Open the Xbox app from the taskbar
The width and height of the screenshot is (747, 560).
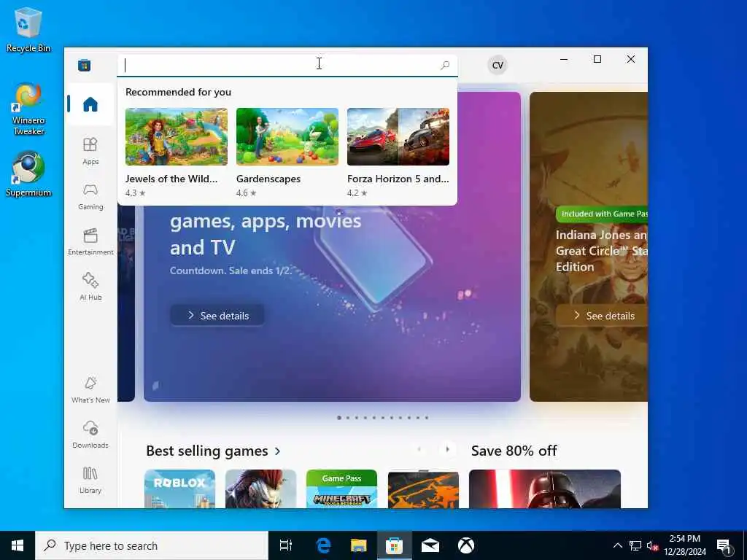[466, 545]
